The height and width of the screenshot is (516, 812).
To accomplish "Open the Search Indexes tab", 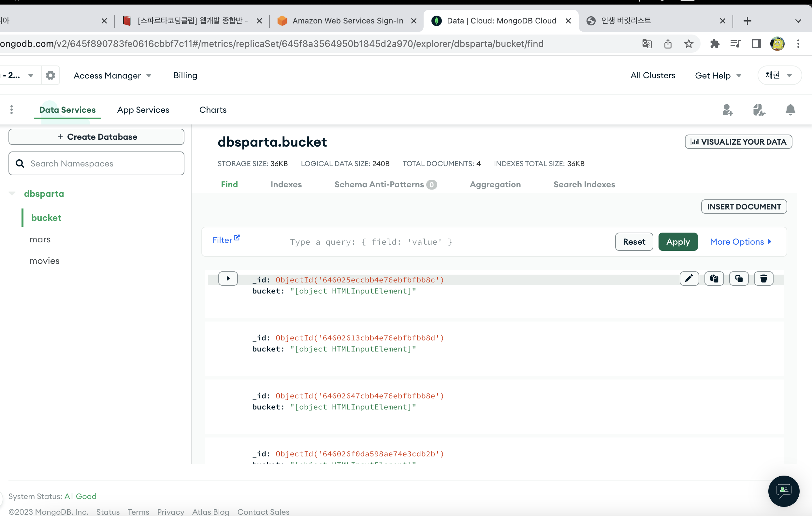I will [584, 184].
